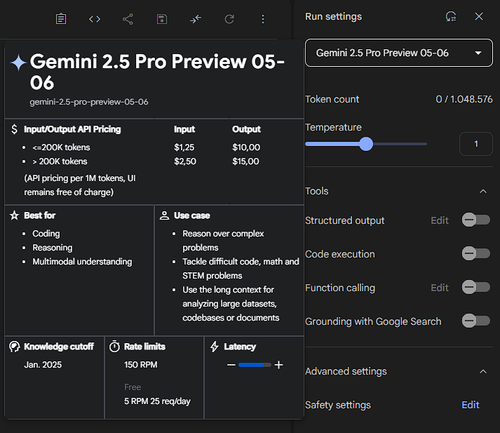Open the Gemini 2.5 Pro Preview model dropdown
This screenshot has width=500, height=433.
[399, 53]
